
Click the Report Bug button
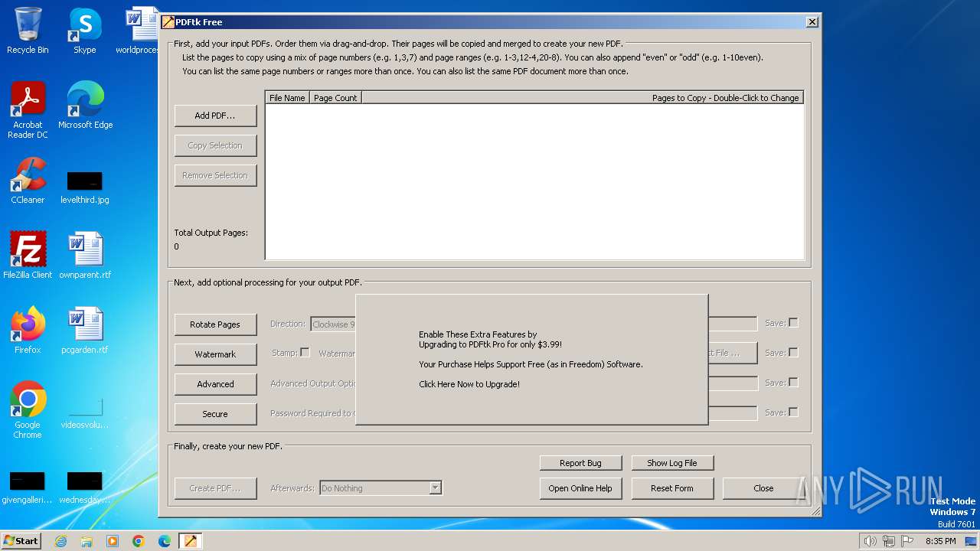580,463
